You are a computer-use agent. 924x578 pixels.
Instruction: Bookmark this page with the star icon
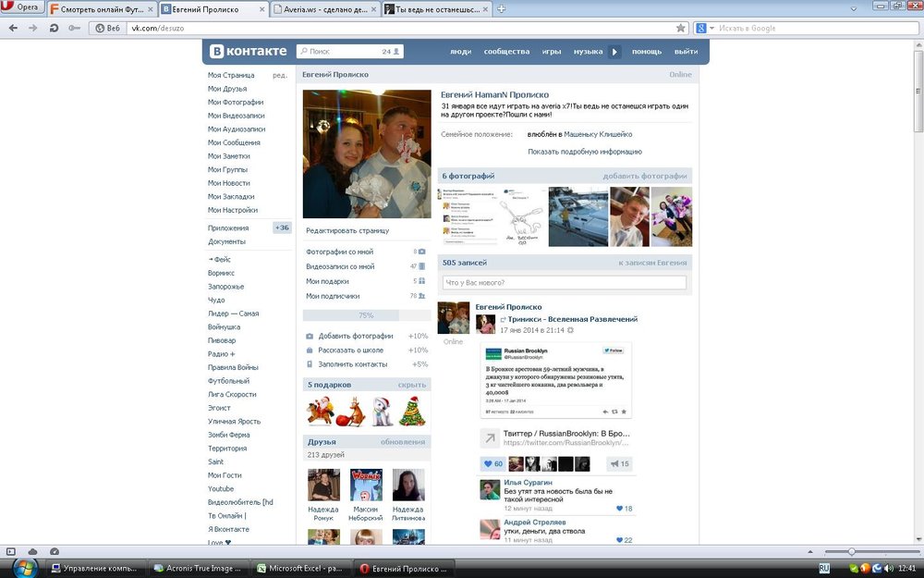point(681,28)
